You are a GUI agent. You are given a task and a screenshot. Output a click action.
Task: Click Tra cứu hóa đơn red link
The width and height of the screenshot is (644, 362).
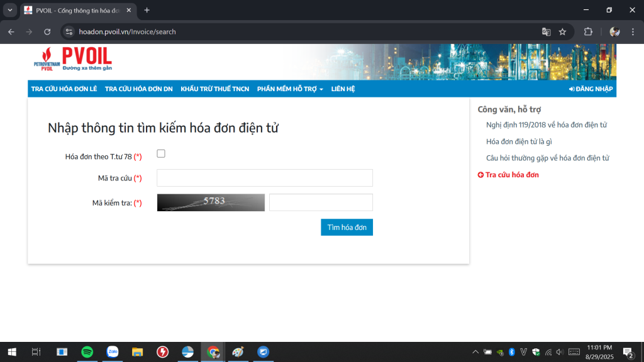[x=508, y=175]
